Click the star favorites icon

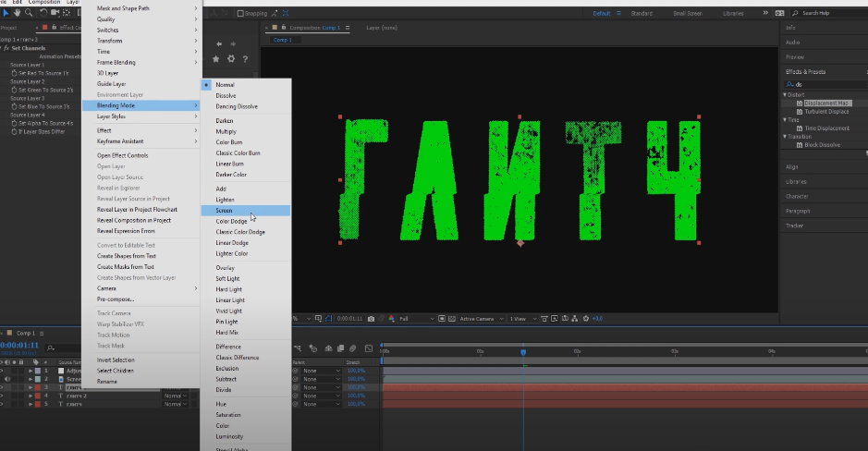pyautogui.click(x=216, y=58)
